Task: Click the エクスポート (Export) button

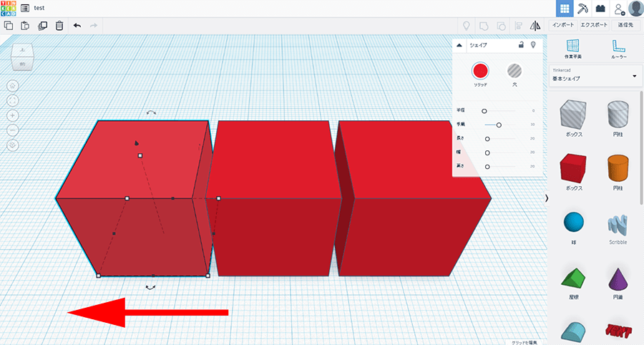Action: coord(594,24)
